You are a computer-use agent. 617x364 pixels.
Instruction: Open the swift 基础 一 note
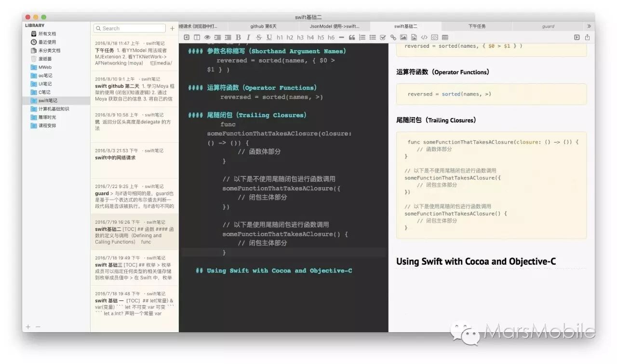pos(134,303)
